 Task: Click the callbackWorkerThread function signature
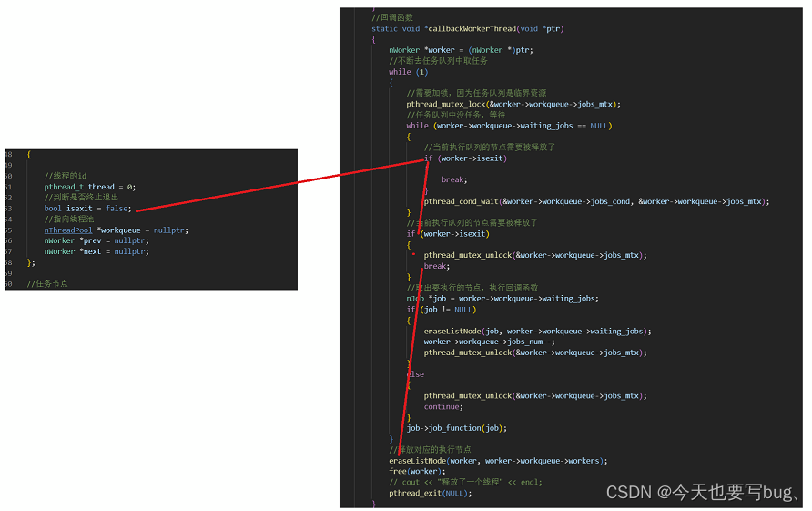coord(468,28)
